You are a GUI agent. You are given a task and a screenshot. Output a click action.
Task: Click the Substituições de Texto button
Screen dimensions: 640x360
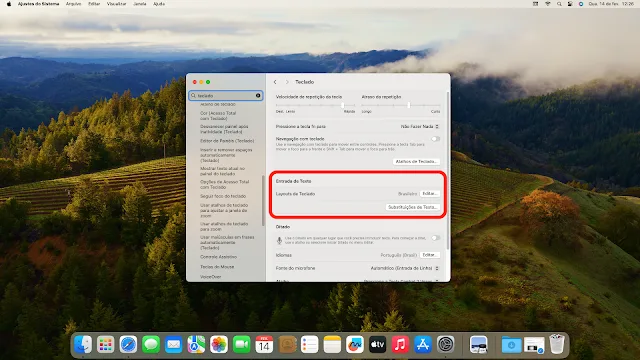pyautogui.click(x=413, y=207)
